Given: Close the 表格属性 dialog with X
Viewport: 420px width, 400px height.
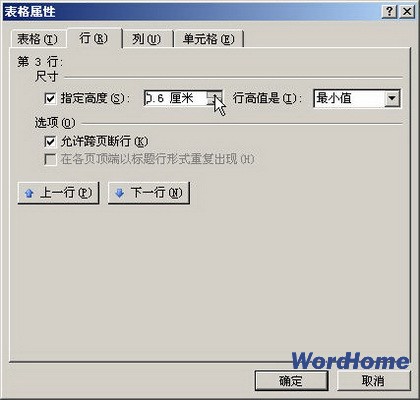Looking at the screenshot, I should pos(407,12).
